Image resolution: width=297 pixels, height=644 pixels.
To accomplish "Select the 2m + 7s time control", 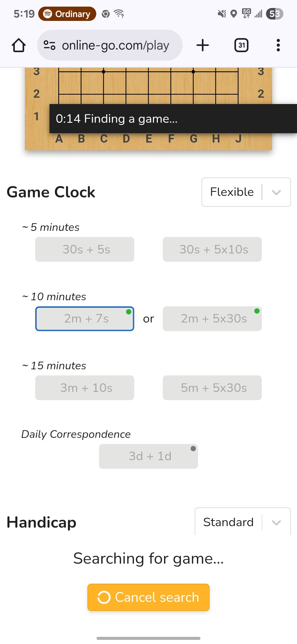I will click(x=85, y=319).
